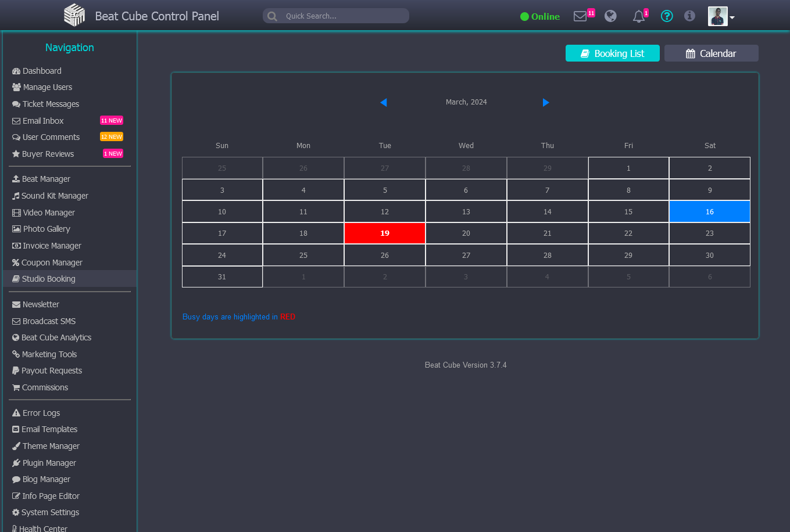The image size is (790, 532).
Task: Click the Broadcast SMS icon
Action: pyautogui.click(x=16, y=321)
